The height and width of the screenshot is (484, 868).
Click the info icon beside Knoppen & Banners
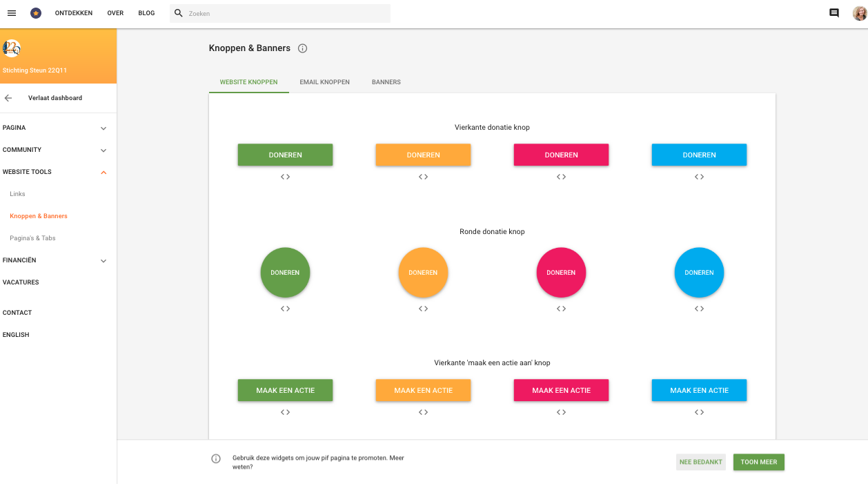302,48
